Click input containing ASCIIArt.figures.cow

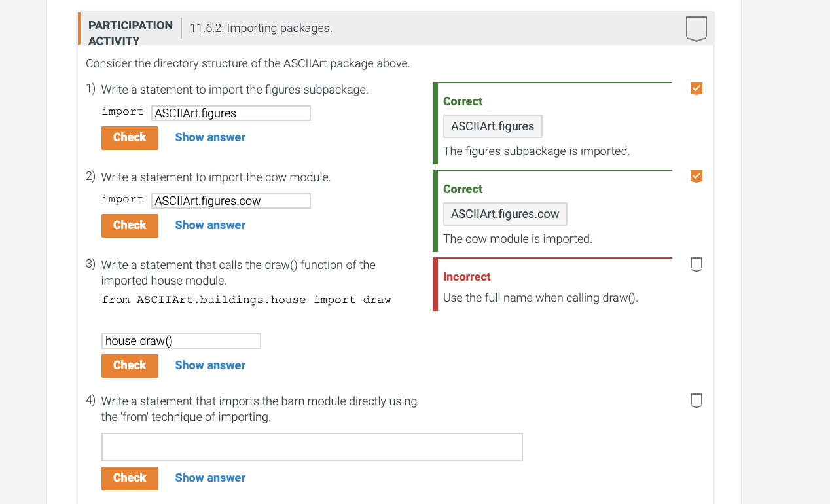[x=230, y=201]
